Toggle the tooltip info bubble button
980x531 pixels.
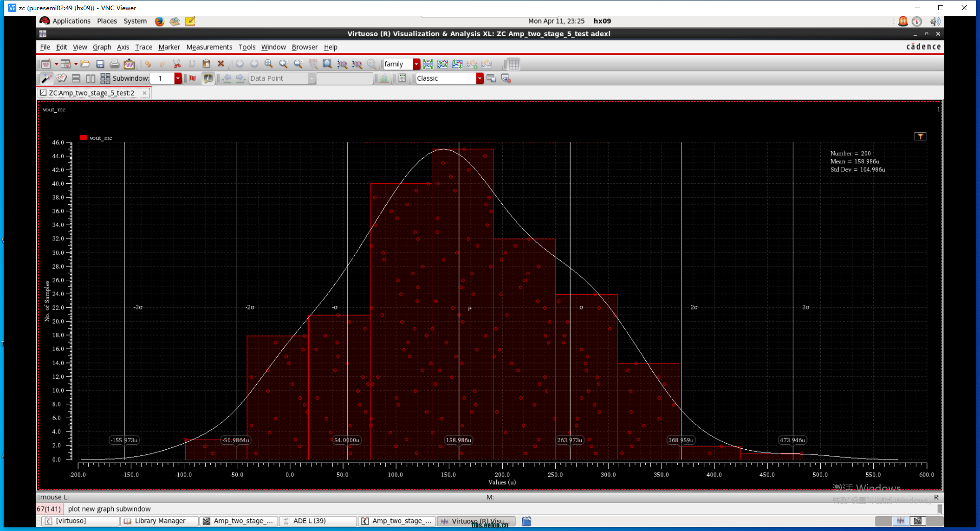(x=208, y=78)
